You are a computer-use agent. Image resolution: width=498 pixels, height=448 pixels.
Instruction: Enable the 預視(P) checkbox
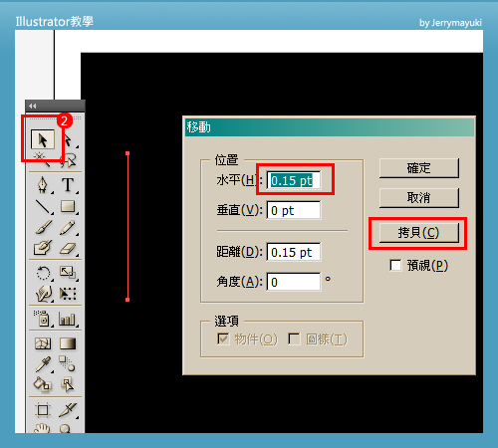pyautogui.click(x=395, y=265)
